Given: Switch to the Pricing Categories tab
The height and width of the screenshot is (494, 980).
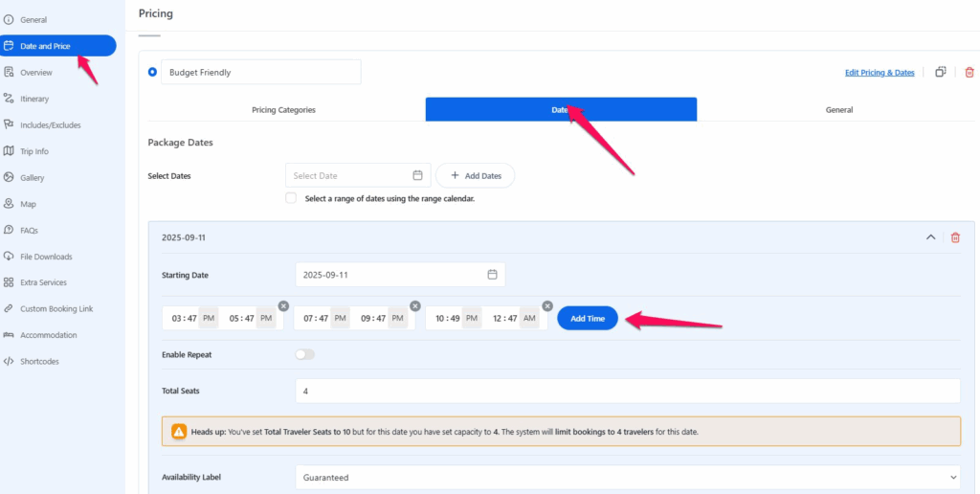Looking at the screenshot, I should tap(283, 110).
